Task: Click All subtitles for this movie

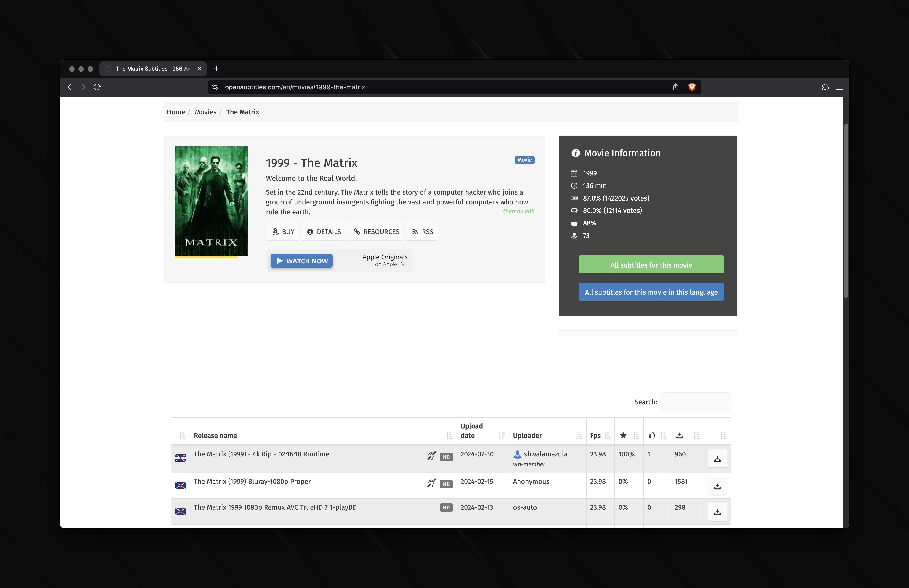Action: tap(651, 265)
